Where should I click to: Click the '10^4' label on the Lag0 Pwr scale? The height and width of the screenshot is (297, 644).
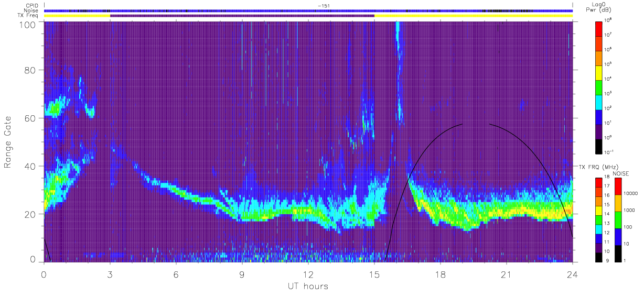tap(608, 79)
